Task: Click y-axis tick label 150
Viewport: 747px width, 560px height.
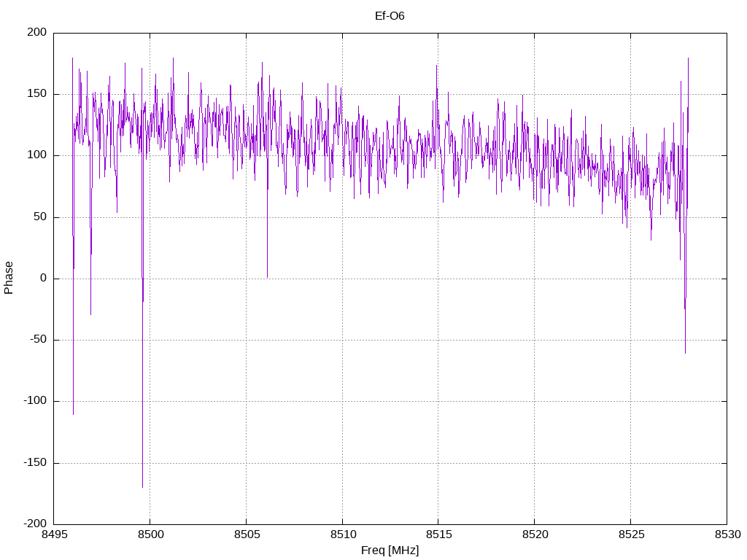Action: point(37,94)
